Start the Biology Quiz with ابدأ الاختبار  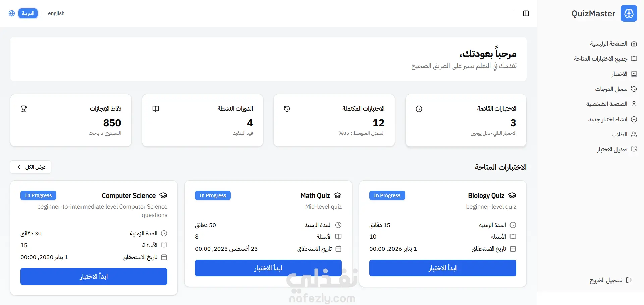coord(442,268)
